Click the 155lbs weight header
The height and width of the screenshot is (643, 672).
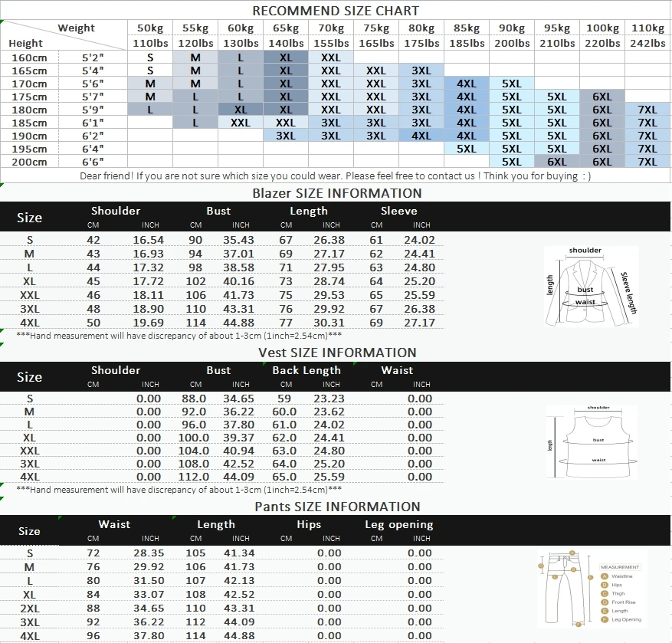(x=331, y=43)
